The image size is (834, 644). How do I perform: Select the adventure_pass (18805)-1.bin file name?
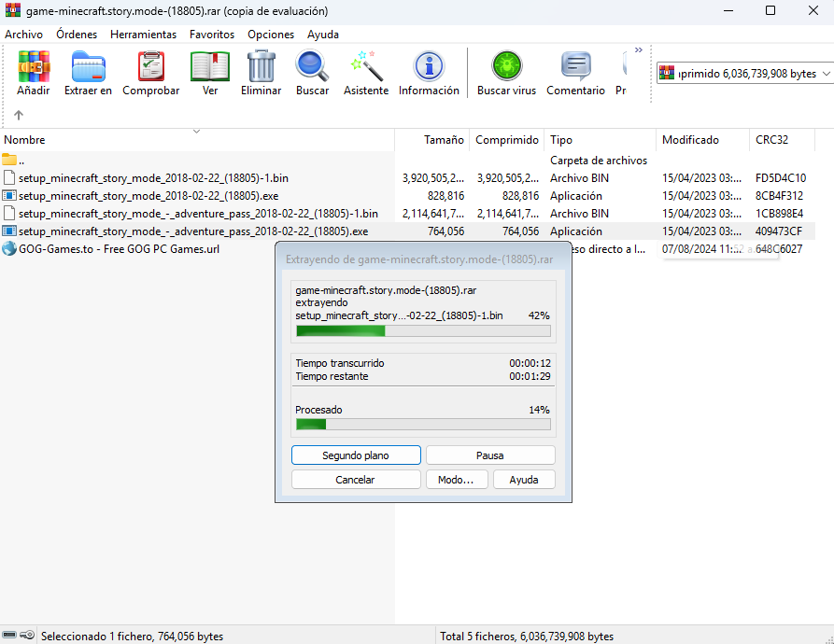point(198,214)
